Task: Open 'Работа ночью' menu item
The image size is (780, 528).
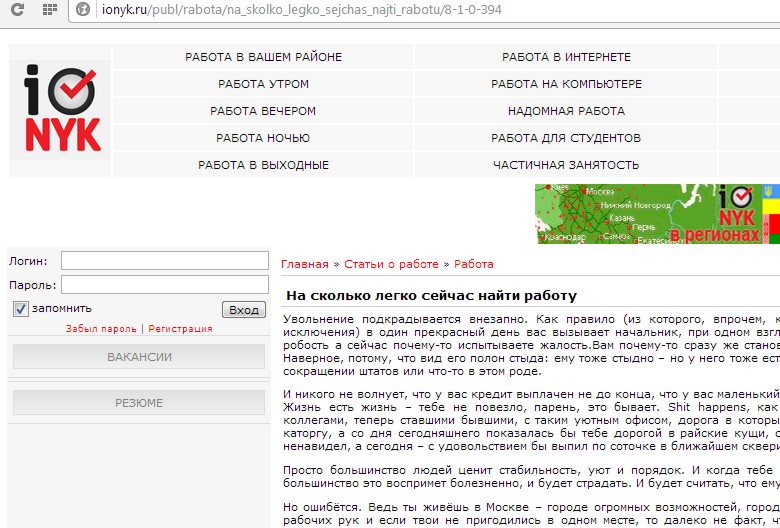Action: pyautogui.click(x=263, y=138)
